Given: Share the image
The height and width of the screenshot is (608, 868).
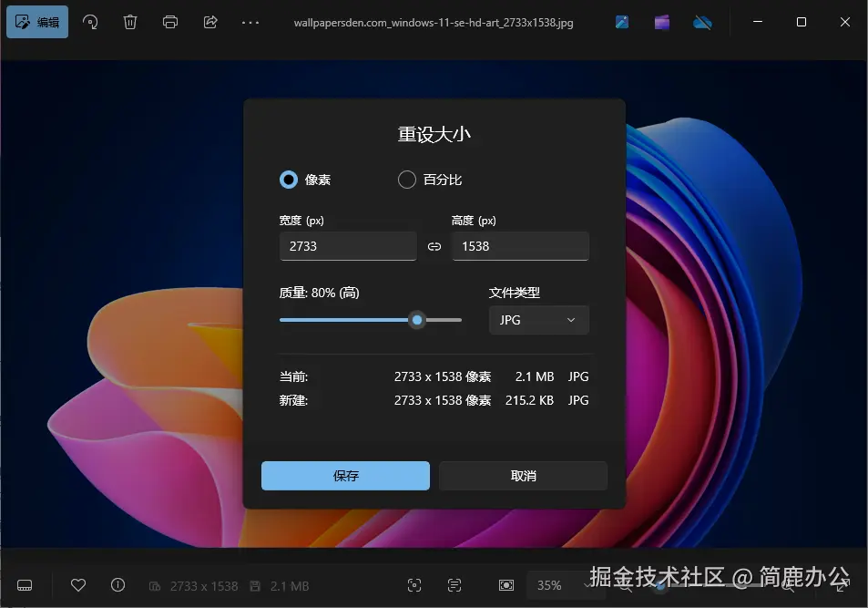Looking at the screenshot, I should (x=210, y=22).
